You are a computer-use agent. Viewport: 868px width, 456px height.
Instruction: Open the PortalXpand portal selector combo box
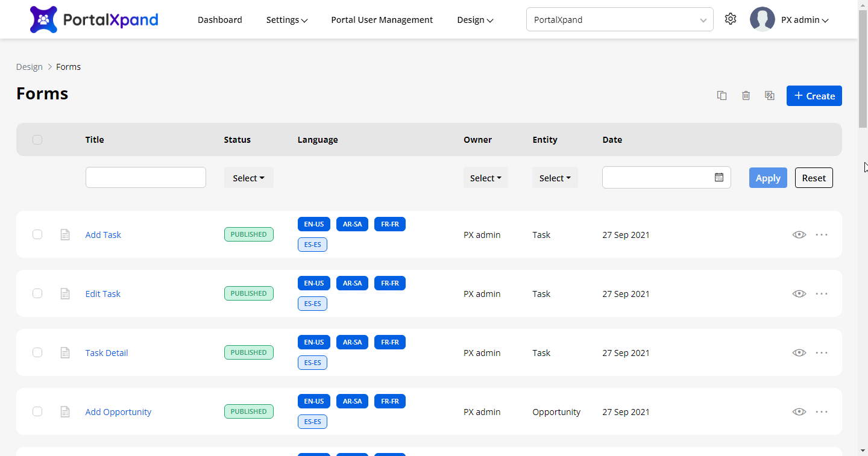[x=619, y=20]
